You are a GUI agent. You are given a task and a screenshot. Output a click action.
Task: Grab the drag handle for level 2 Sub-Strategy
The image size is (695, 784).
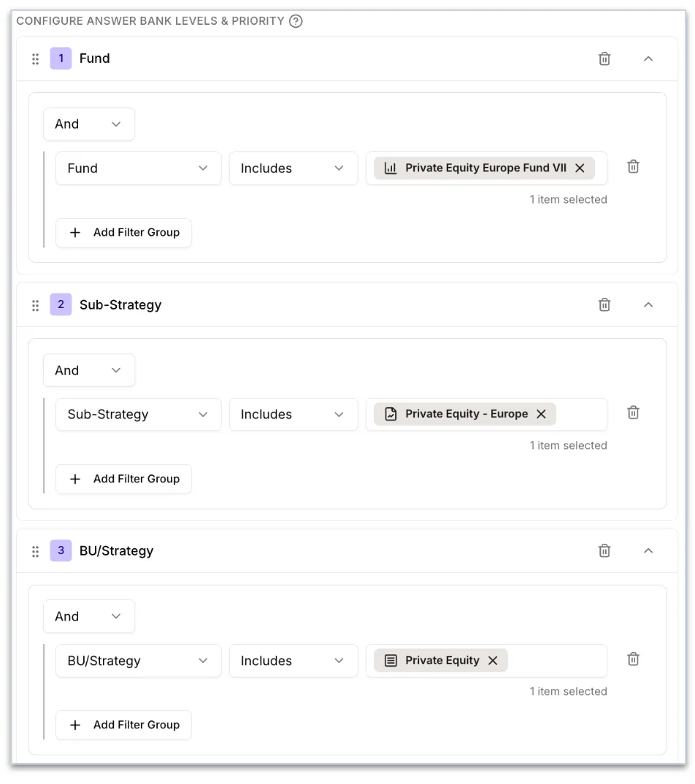pos(36,306)
